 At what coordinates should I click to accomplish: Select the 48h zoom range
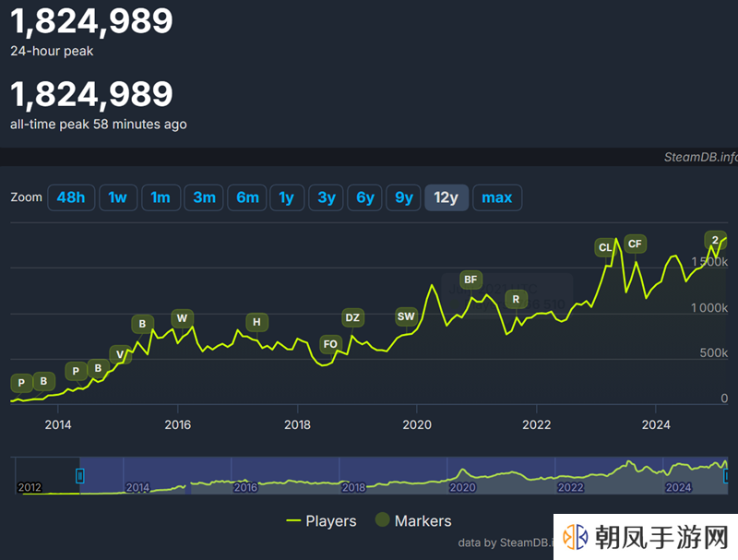[71, 197]
